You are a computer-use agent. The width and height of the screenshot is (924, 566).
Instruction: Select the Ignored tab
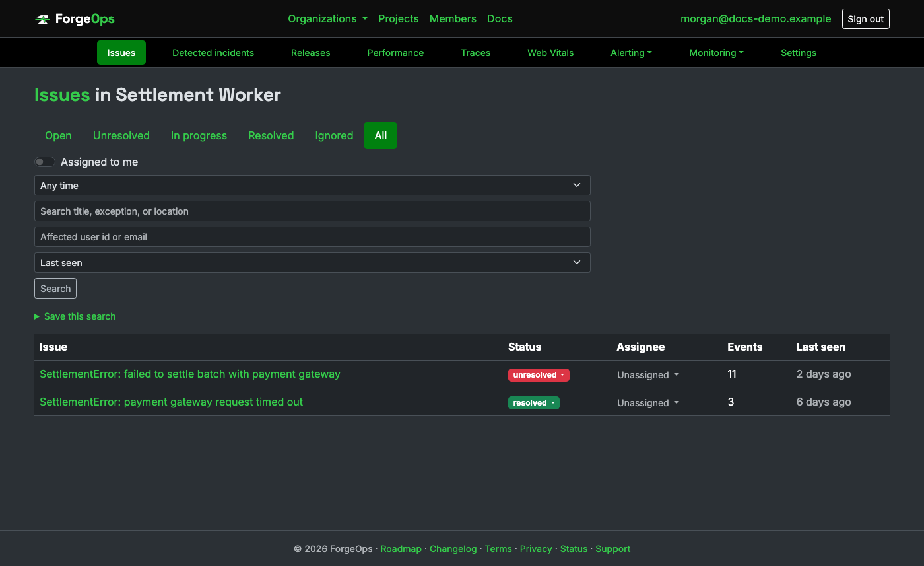(x=334, y=135)
